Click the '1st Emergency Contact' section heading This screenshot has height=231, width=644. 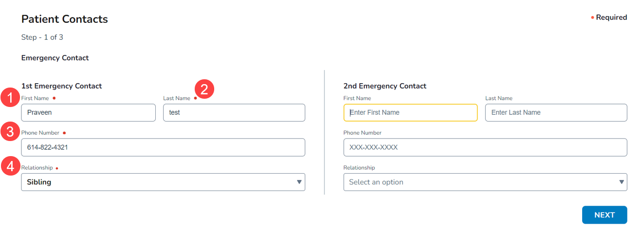tap(62, 86)
